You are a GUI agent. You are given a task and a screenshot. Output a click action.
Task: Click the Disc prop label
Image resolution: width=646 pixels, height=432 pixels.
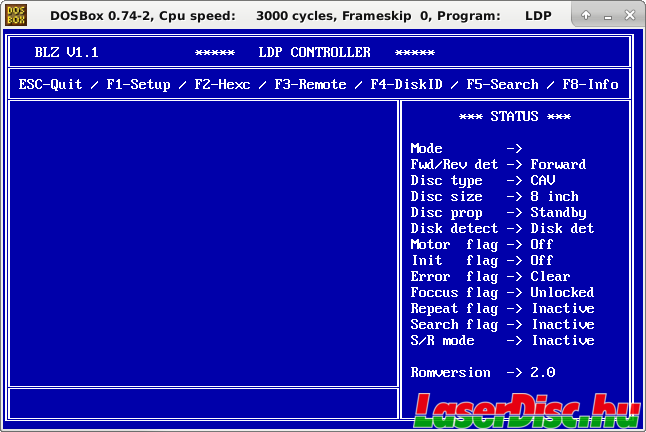coord(446,213)
